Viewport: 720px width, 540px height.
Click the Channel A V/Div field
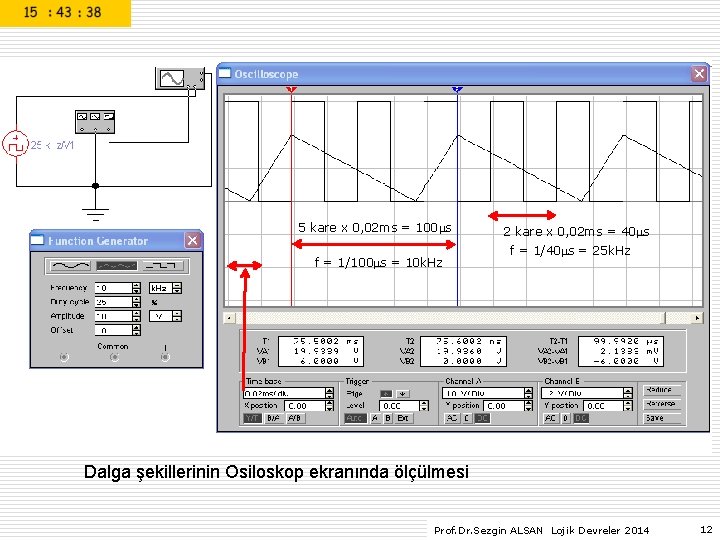tap(484, 393)
